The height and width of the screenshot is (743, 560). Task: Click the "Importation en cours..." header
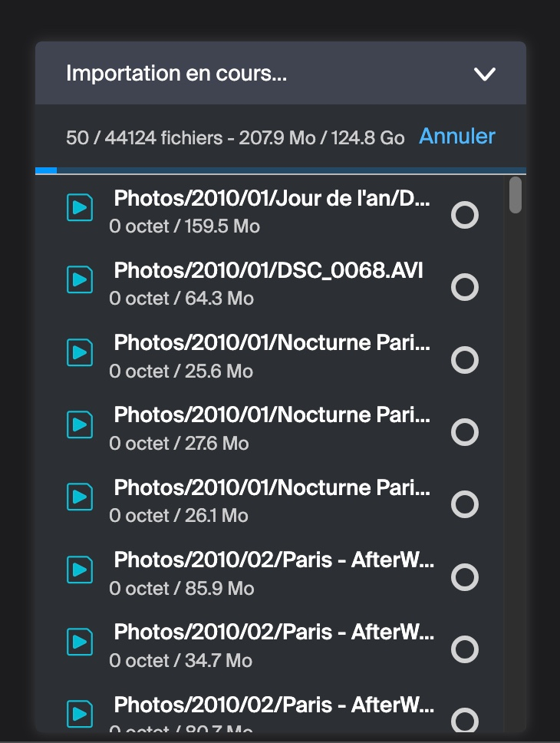click(x=176, y=74)
